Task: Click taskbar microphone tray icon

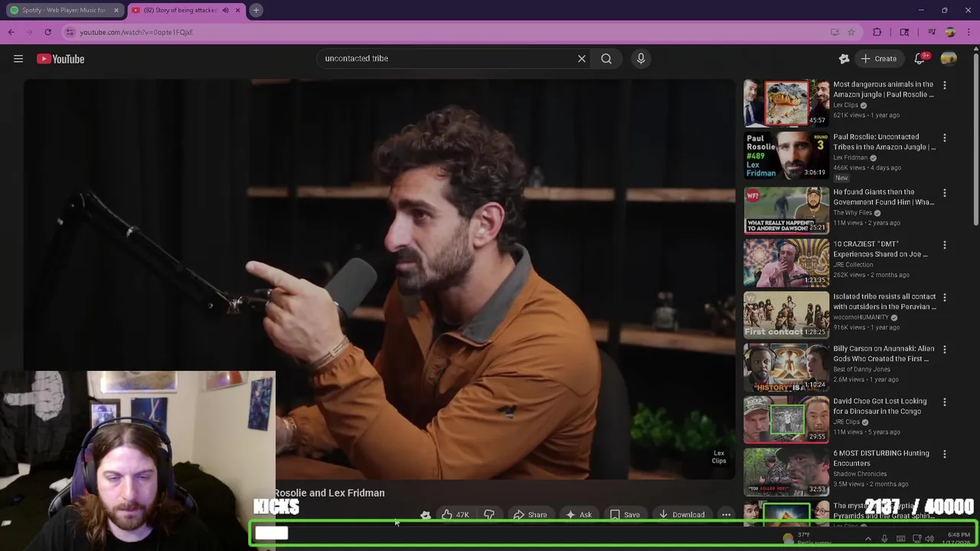Action: point(884,539)
